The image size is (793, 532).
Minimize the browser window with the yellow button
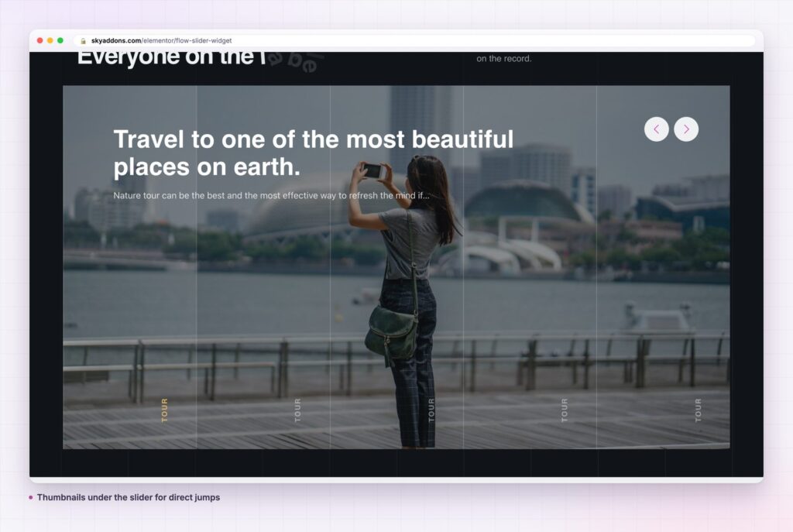(50, 40)
